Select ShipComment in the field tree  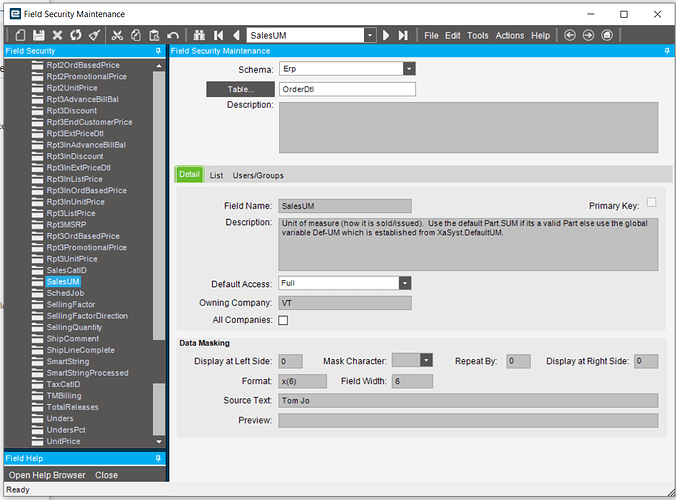click(x=72, y=339)
